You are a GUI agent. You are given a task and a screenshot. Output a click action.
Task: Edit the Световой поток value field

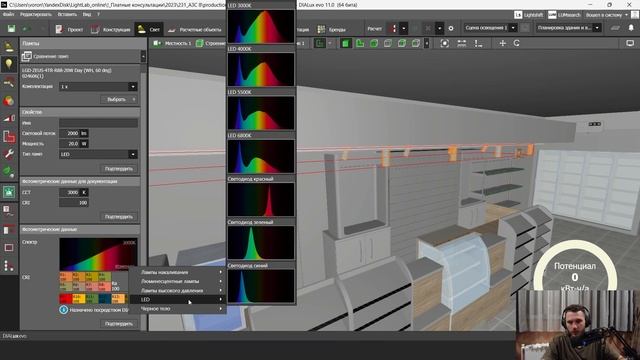[69, 133]
